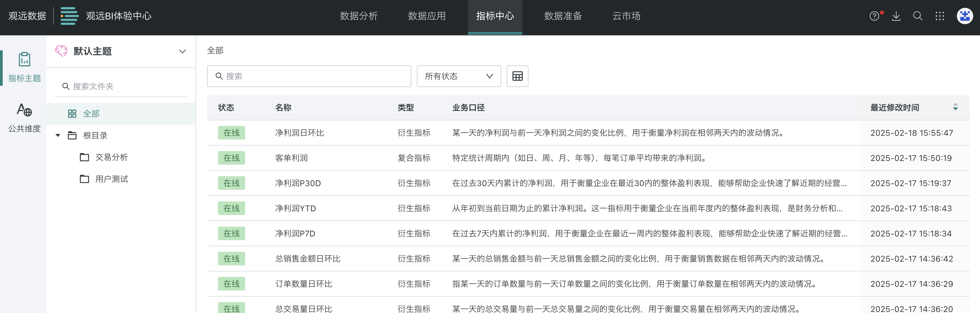Select the 全部 tree item
Screen dimensions: 980x313
[x=121, y=114]
